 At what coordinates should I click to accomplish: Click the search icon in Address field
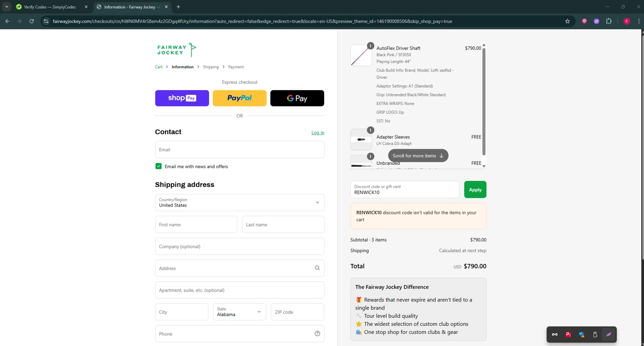pyautogui.click(x=317, y=268)
